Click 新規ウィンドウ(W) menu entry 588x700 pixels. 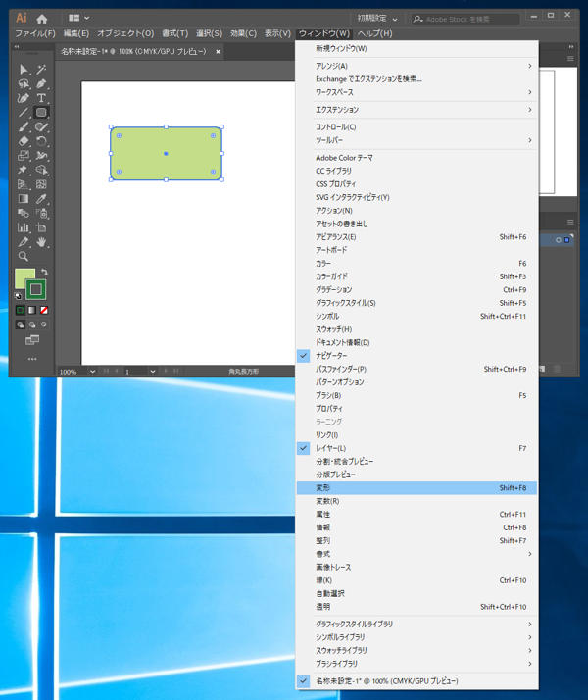[x=416, y=49]
